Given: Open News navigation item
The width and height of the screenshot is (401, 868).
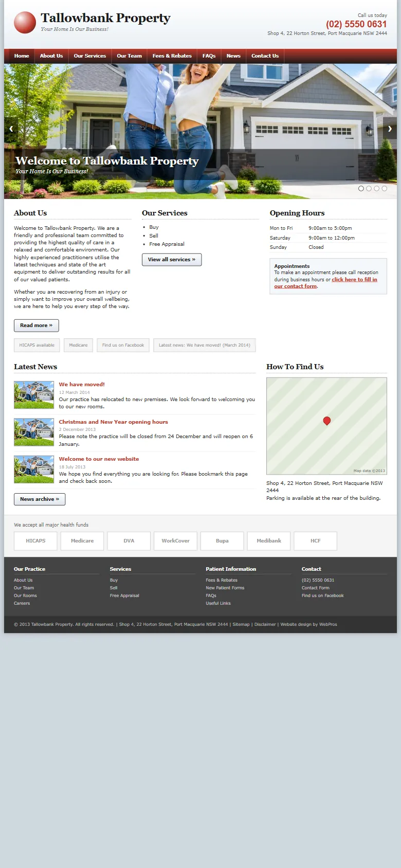Looking at the screenshot, I should (233, 56).
